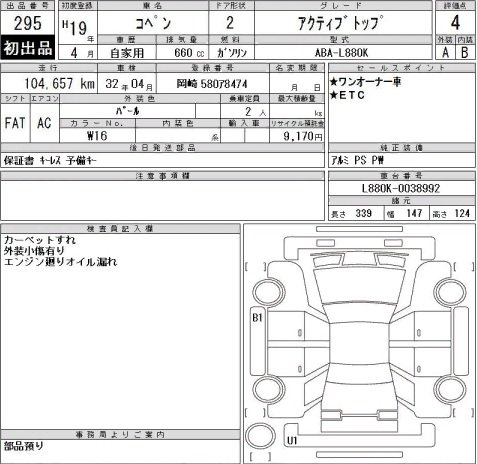Select registration number 岡崎 58078474

(212, 83)
